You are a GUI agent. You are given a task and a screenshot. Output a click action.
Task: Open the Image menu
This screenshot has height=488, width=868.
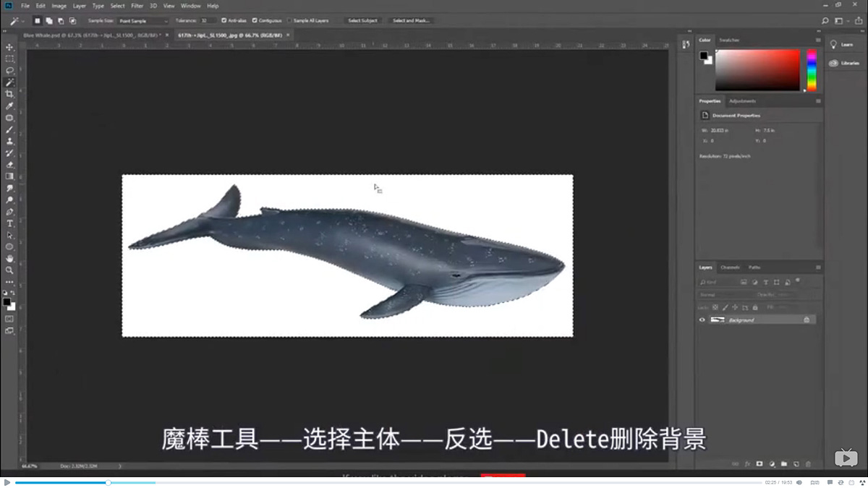59,5
